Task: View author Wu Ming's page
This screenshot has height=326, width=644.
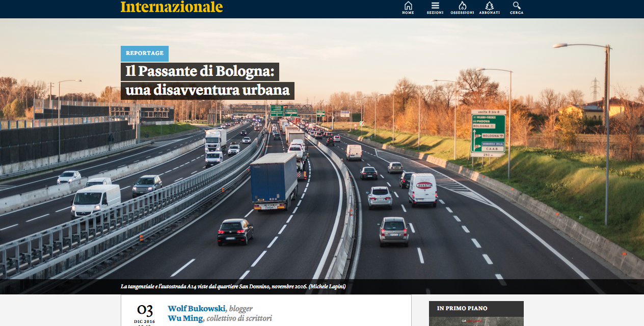Action: click(x=185, y=318)
